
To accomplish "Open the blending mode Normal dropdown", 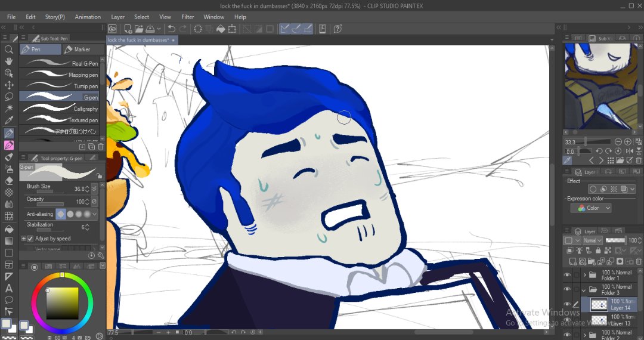I will 593,240.
